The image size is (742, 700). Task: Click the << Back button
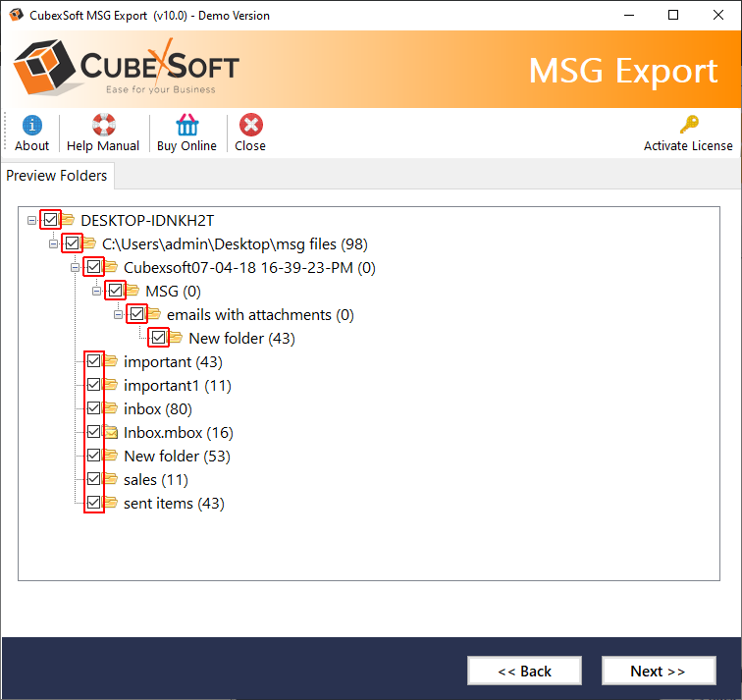click(x=524, y=672)
